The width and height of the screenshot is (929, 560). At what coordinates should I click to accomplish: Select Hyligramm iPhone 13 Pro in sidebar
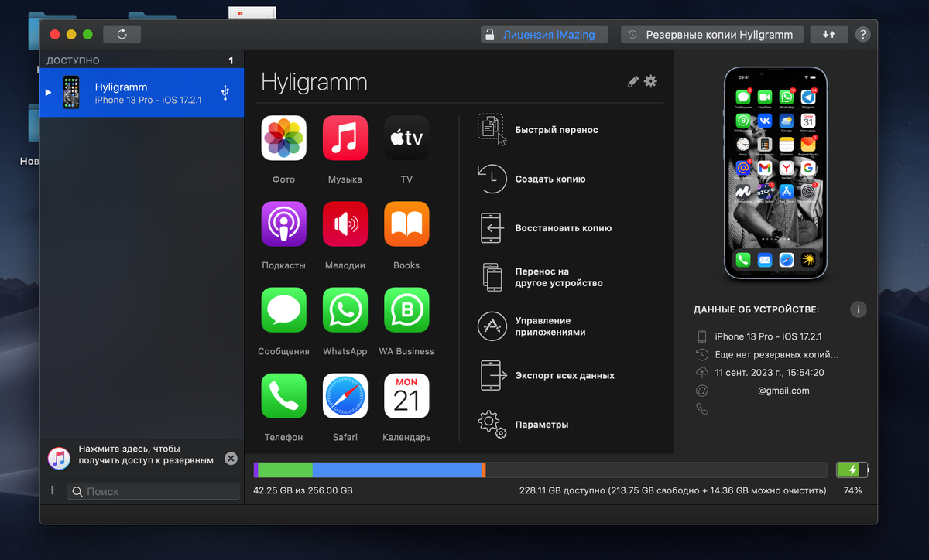[142, 93]
